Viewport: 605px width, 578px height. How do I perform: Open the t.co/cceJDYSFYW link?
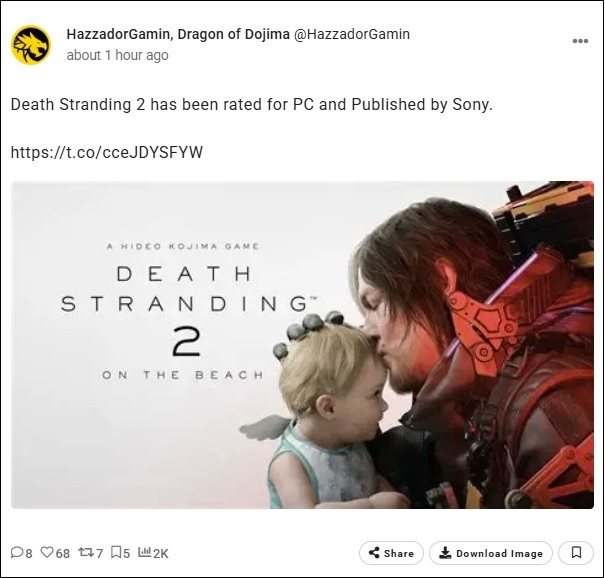(107, 153)
